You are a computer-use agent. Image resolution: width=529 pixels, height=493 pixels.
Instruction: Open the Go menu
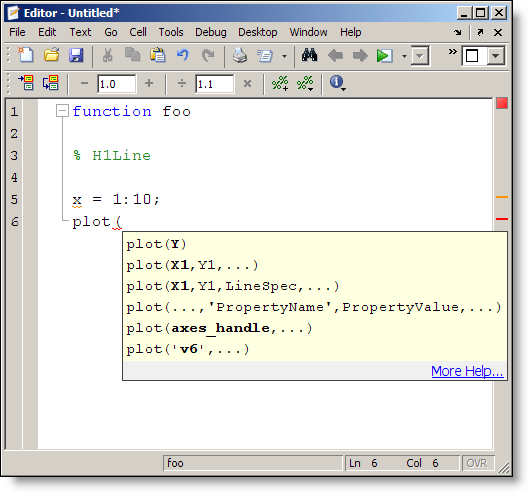coord(111,32)
